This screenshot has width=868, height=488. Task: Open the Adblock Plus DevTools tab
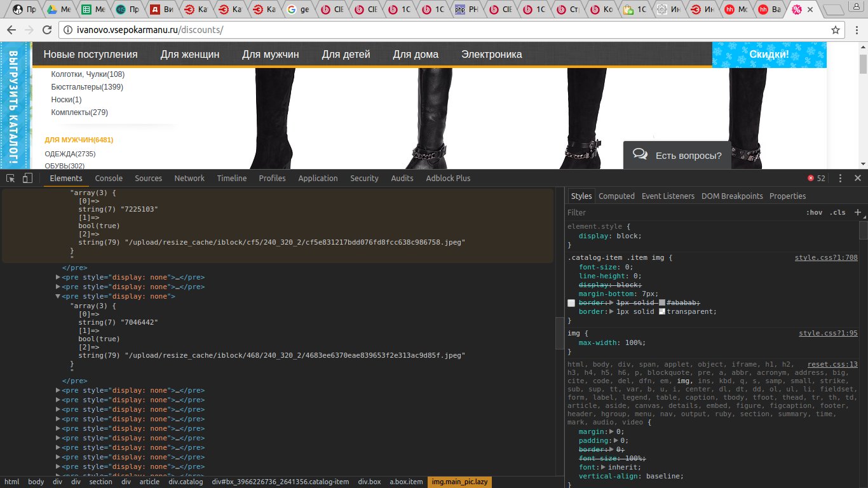[x=448, y=179]
